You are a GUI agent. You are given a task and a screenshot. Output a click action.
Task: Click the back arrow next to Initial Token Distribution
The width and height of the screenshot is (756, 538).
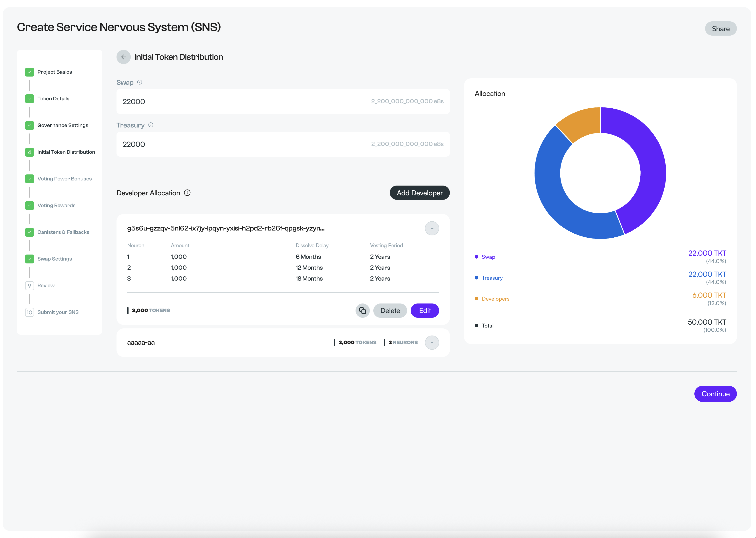tap(123, 57)
